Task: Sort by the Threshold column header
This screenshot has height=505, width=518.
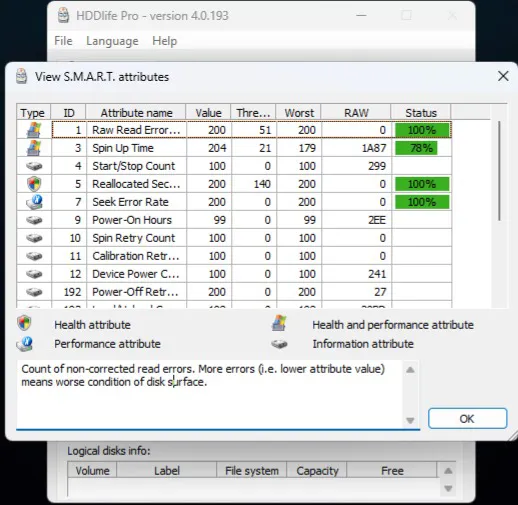Action: [253, 113]
